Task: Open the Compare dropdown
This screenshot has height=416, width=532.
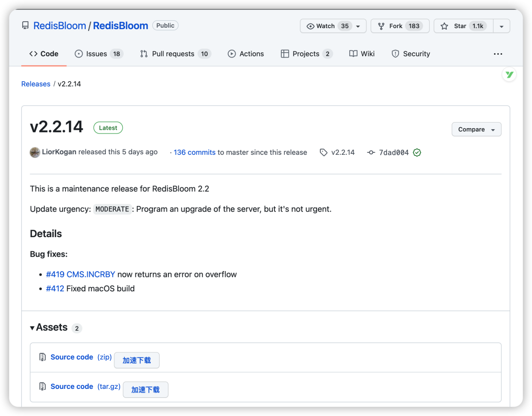Action: [476, 129]
